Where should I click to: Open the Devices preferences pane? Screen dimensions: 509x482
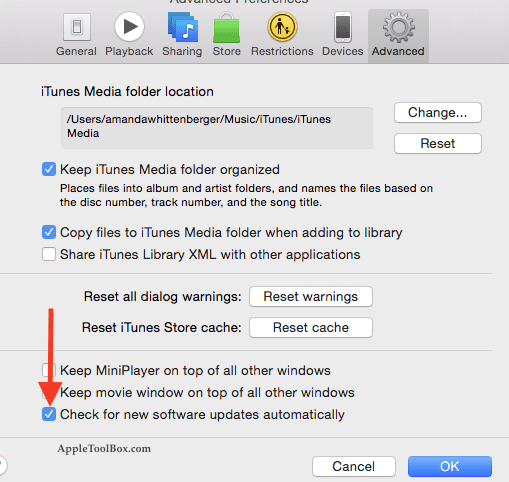tap(343, 34)
